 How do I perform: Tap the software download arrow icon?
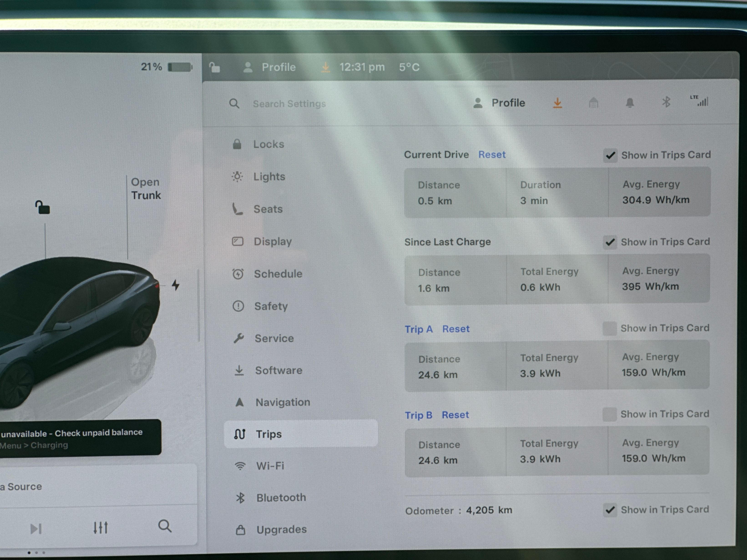pyautogui.click(x=557, y=103)
